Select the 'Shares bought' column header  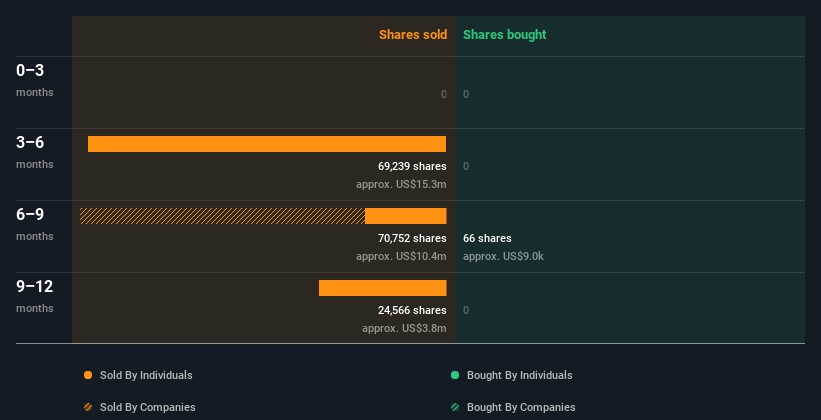point(504,35)
